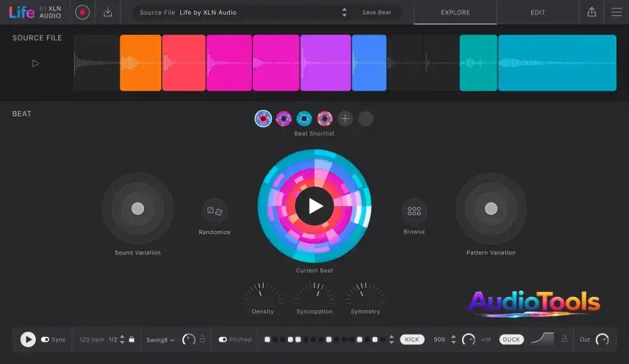This screenshot has height=364, width=629.
Task: Play the Current Beat circle
Action: pyautogui.click(x=314, y=206)
